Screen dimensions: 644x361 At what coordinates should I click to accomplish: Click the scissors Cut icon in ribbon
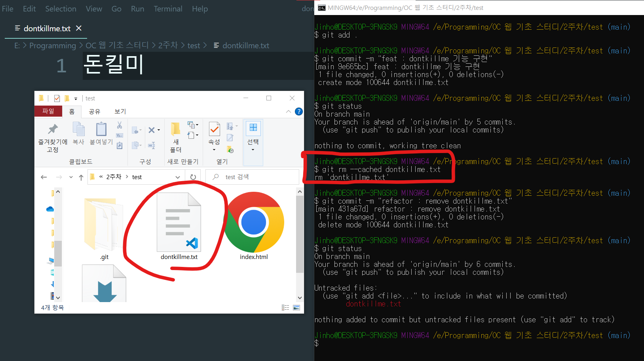120,125
